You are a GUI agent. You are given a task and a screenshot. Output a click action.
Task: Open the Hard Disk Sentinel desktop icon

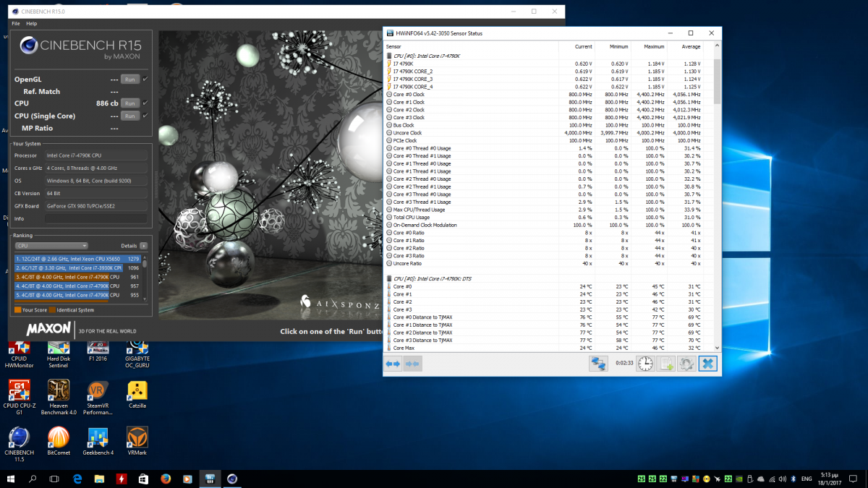coord(58,354)
